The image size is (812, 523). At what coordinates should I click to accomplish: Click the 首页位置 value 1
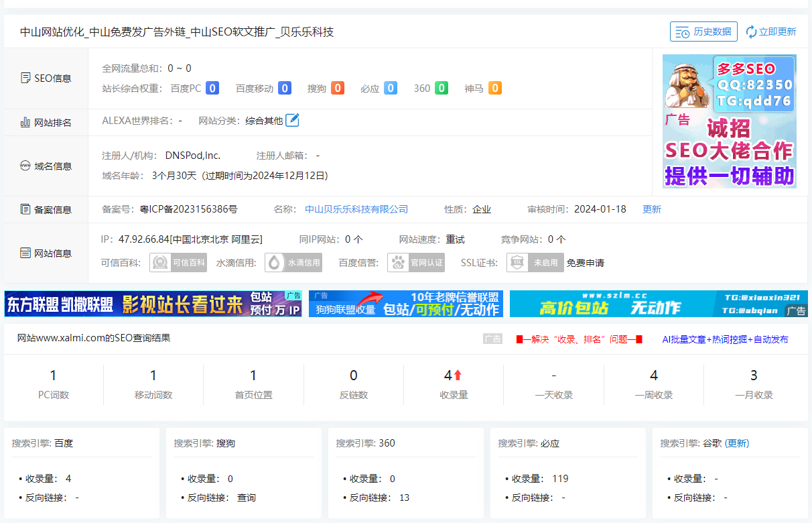click(253, 375)
